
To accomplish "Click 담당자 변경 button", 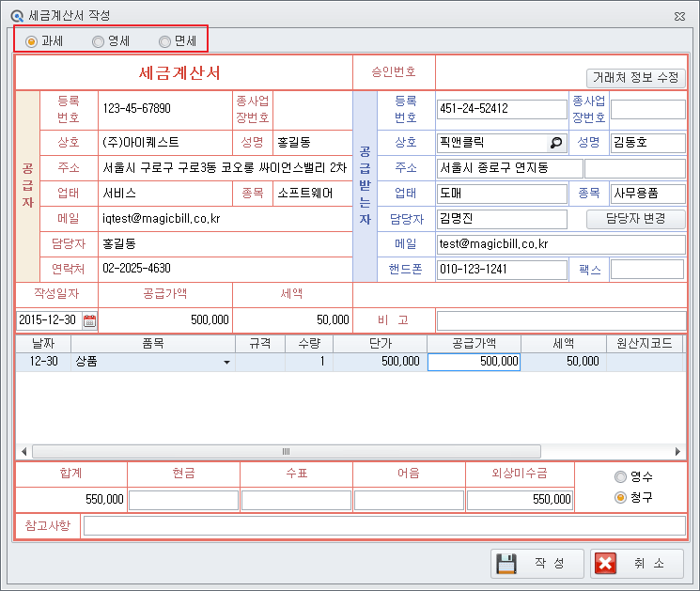I will click(x=636, y=219).
